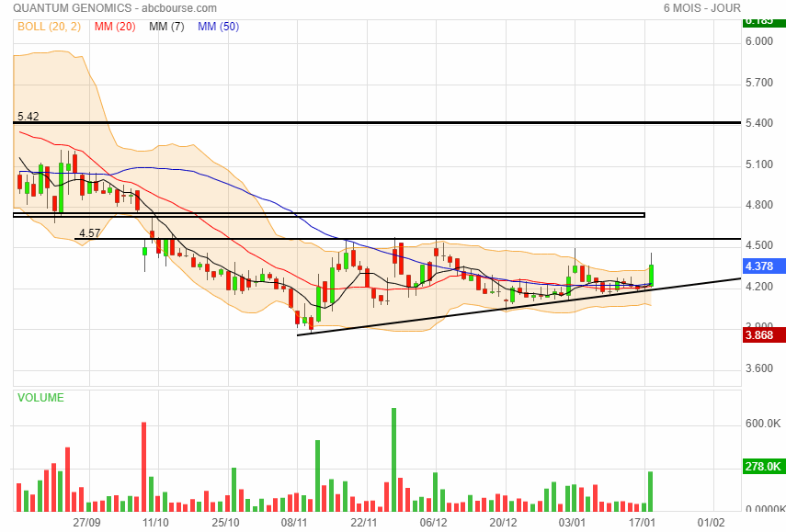The width and height of the screenshot is (786, 532).
Task: Click the tallest red volume bar
Action: tap(144, 467)
